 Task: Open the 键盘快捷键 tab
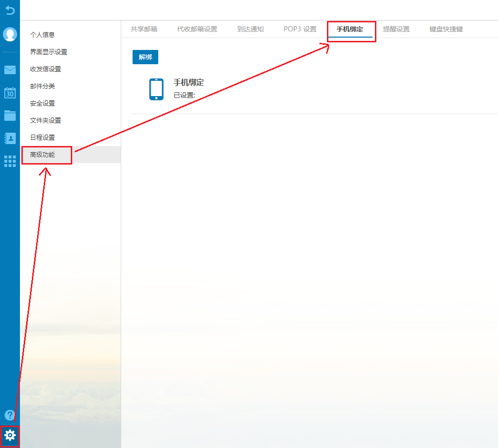(446, 29)
